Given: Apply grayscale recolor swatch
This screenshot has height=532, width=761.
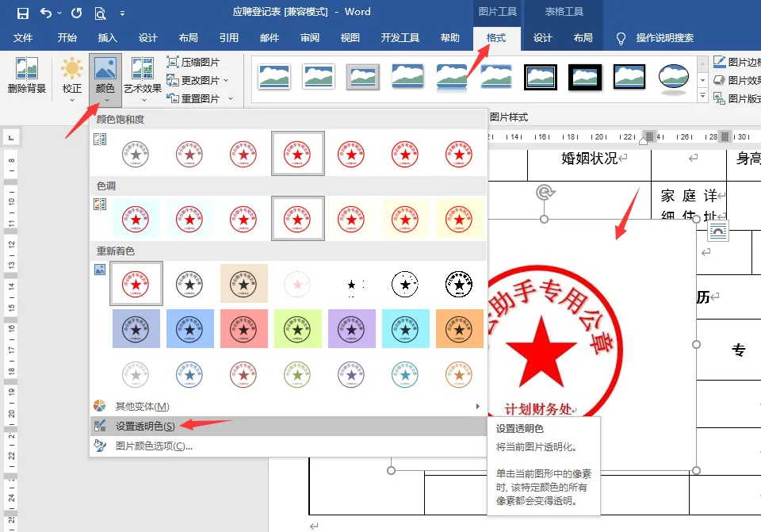Looking at the screenshot, I should pyautogui.click(x=189, y=284).
